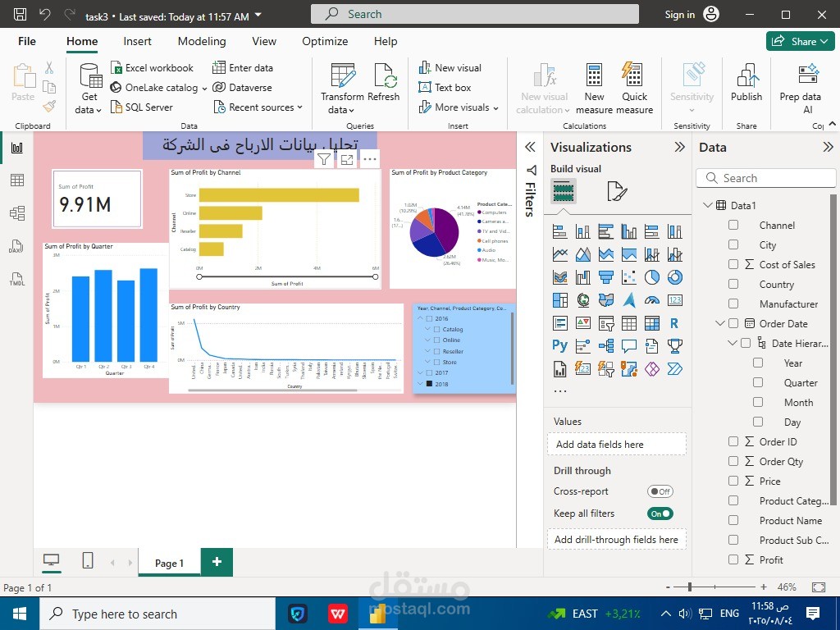
Task: Collapse the Date Hierarchy node
Action: click(x=733, y=343)
